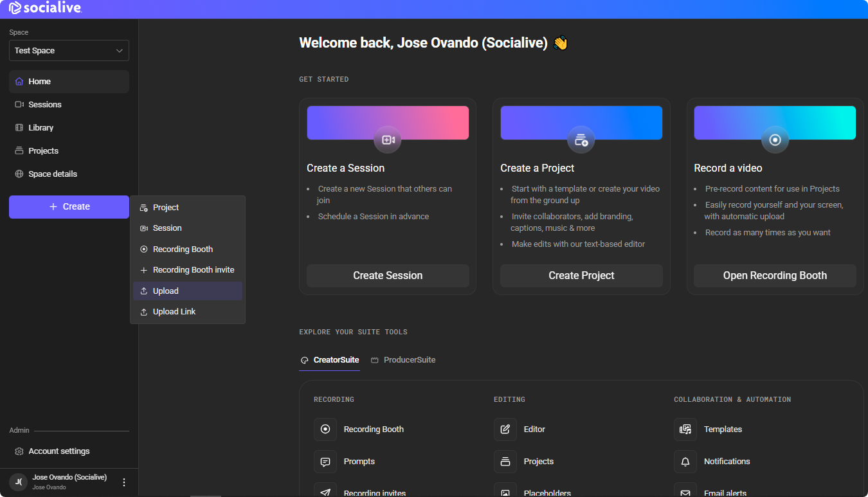The image size is (868, 497).
Task: Open the user options three-dot menu
Action: tap(124, 482)
